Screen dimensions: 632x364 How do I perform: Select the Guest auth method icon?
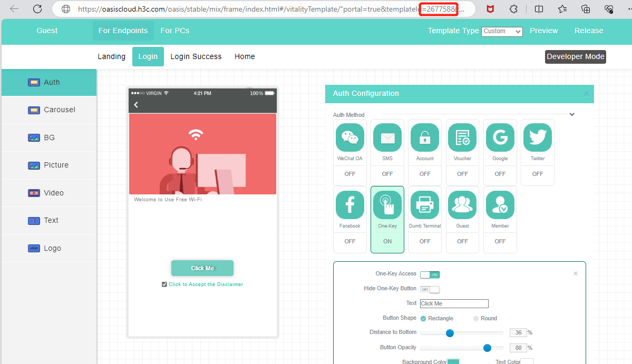pyautogui.click(x=462, y=205)
